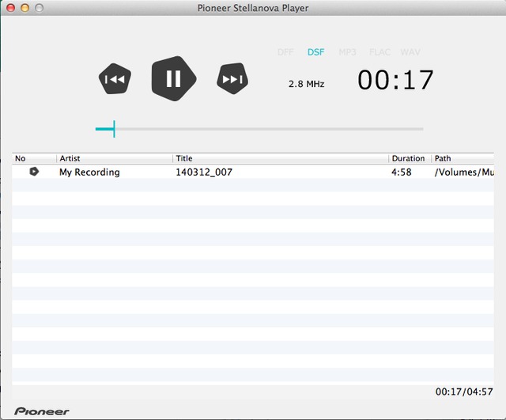Click the WAV format label
Viewport: 506px width, 420px height.
pos(410,52)
